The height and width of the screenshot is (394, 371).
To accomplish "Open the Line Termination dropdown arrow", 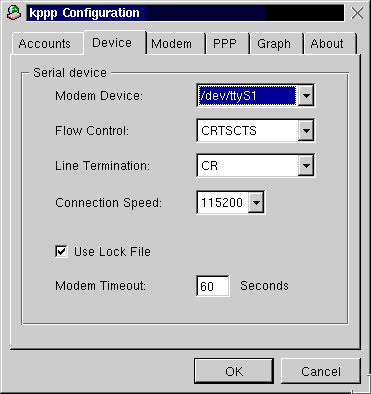I will point(306,166).
